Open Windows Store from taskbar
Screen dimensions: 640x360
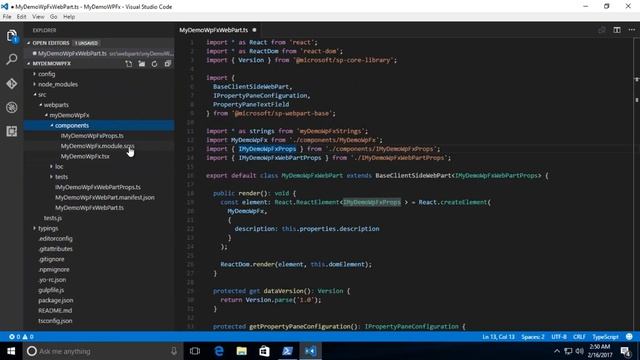click(x=264, y=351)
